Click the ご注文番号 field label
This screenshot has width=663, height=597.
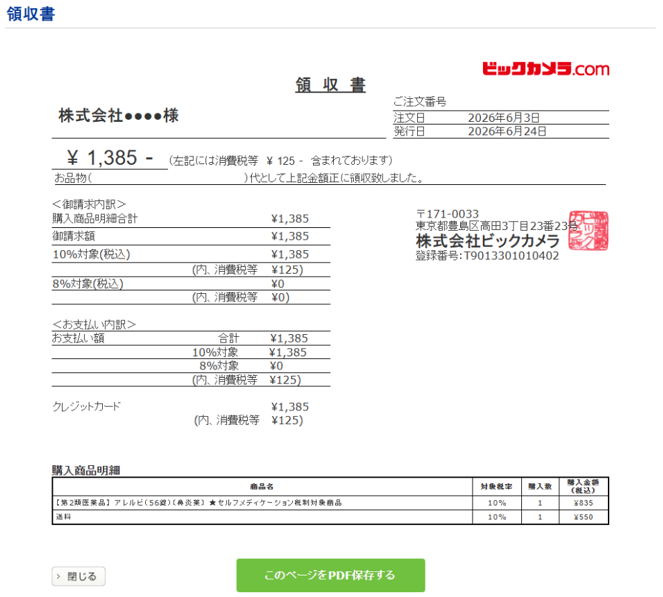click(x=420, y=101)
